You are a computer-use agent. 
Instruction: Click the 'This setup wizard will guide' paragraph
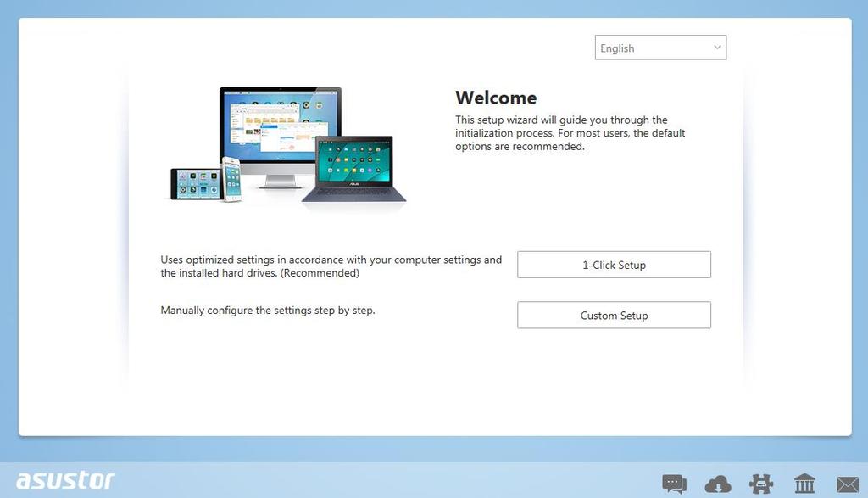(x=570, y=133)
